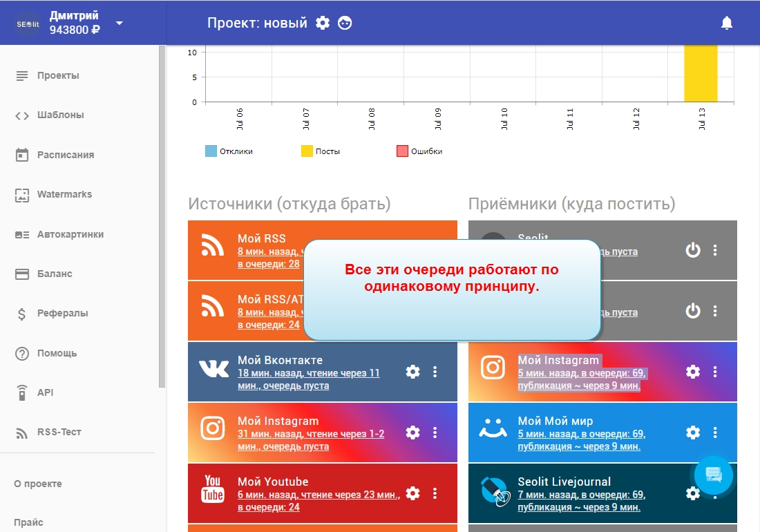This screenshot has width=760, height=532.
Task: Click the yellow Посты legend swatch
Action: click(x=307, y=151)
